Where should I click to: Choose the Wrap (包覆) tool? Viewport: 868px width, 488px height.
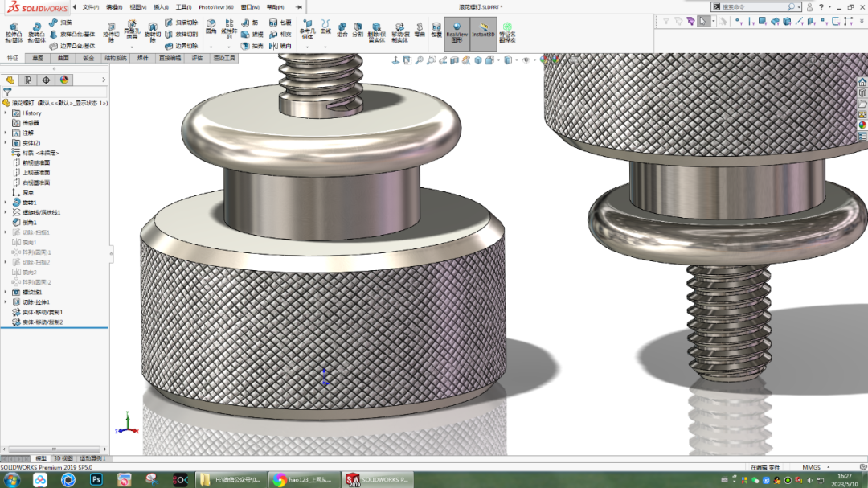click(x=280, y=23)
